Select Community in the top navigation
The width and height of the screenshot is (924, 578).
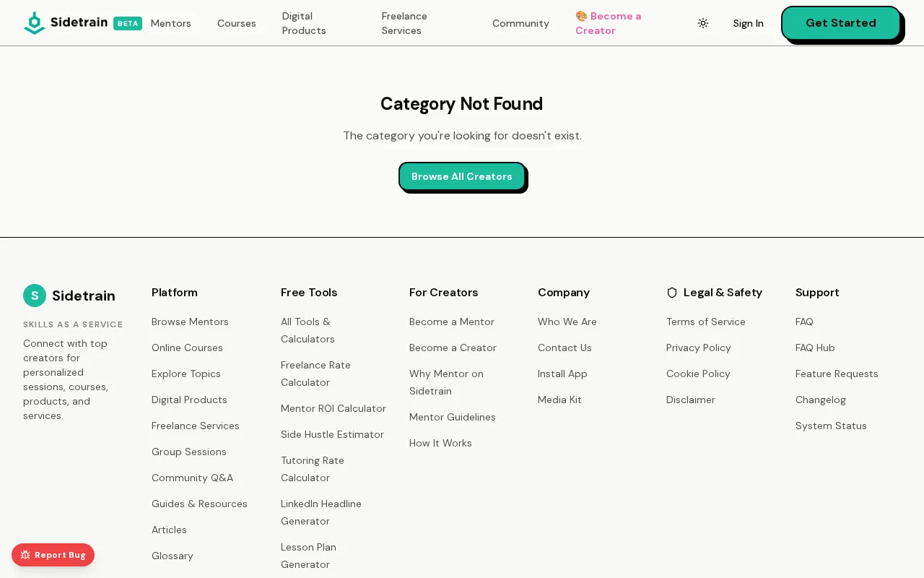pyautogui.click(x=520, y=23)
